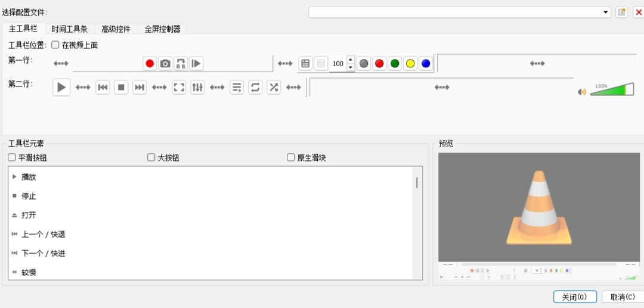644x308 pixels.
Task: Click the 取消(C) button
Action: point(623,297)
